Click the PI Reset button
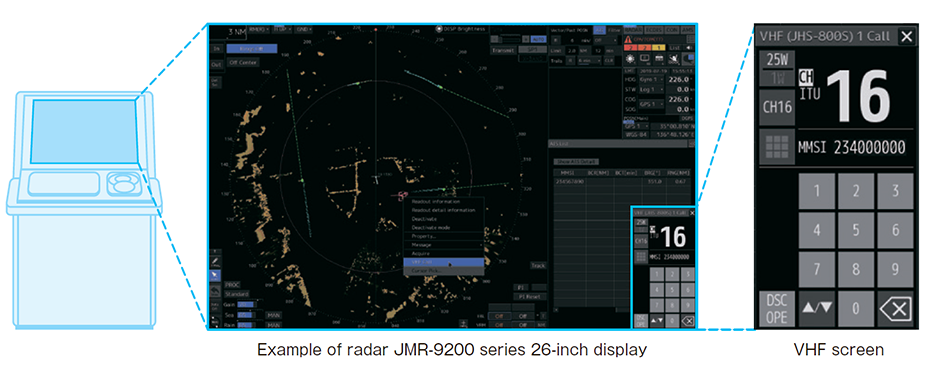 [530, 296]
